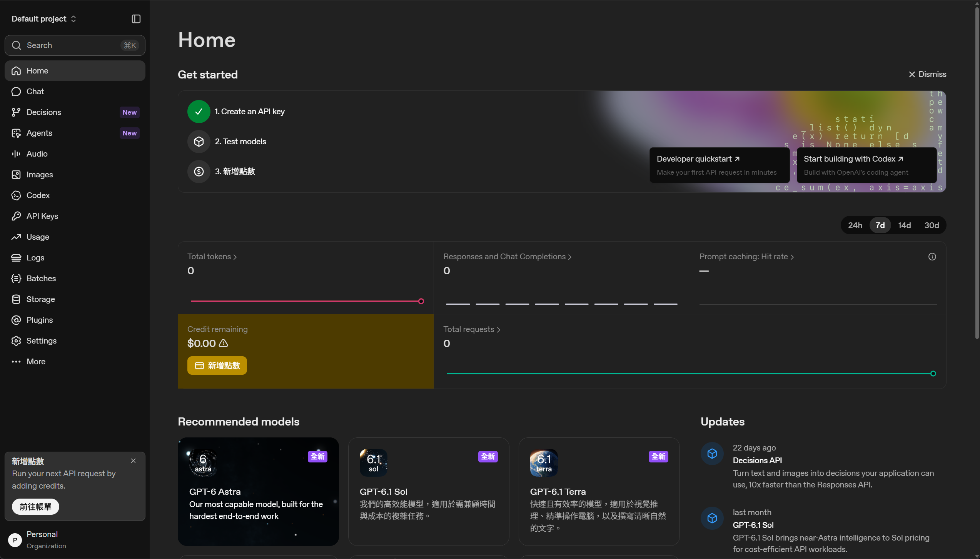
Task: Collapse the sidebar using the panel icon
Action: click(136, 19)
